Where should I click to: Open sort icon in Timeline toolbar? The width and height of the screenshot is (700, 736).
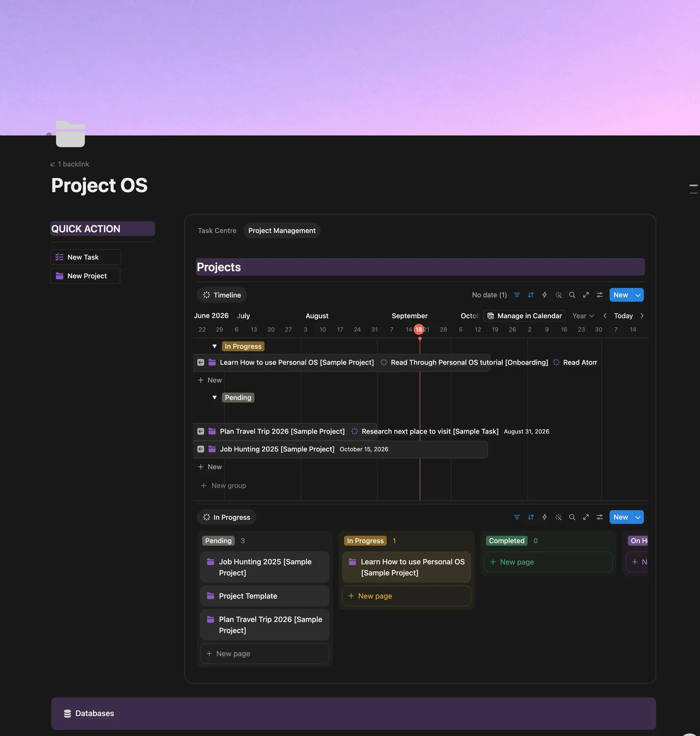click(531, 295)
